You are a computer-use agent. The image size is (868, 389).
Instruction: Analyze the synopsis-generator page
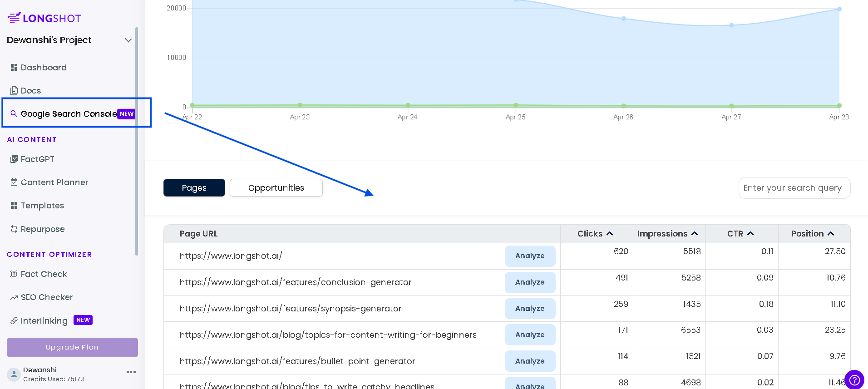click(x=530, y=309)
